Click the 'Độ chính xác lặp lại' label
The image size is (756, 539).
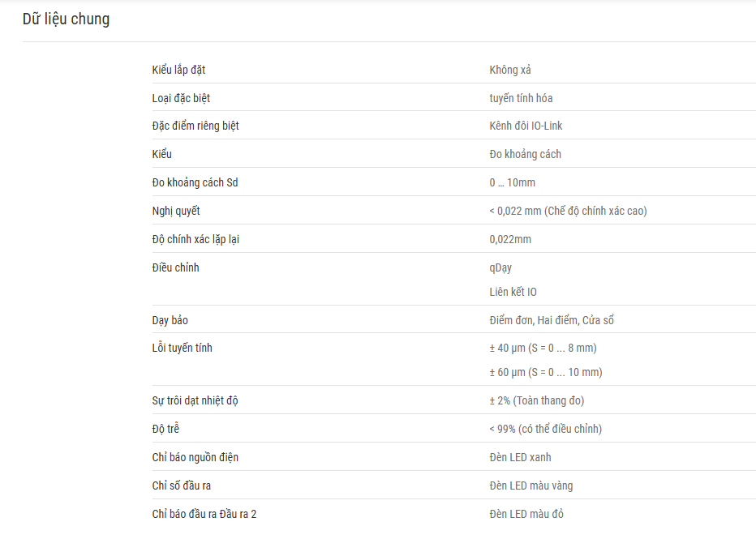click(x=195, y=239)
